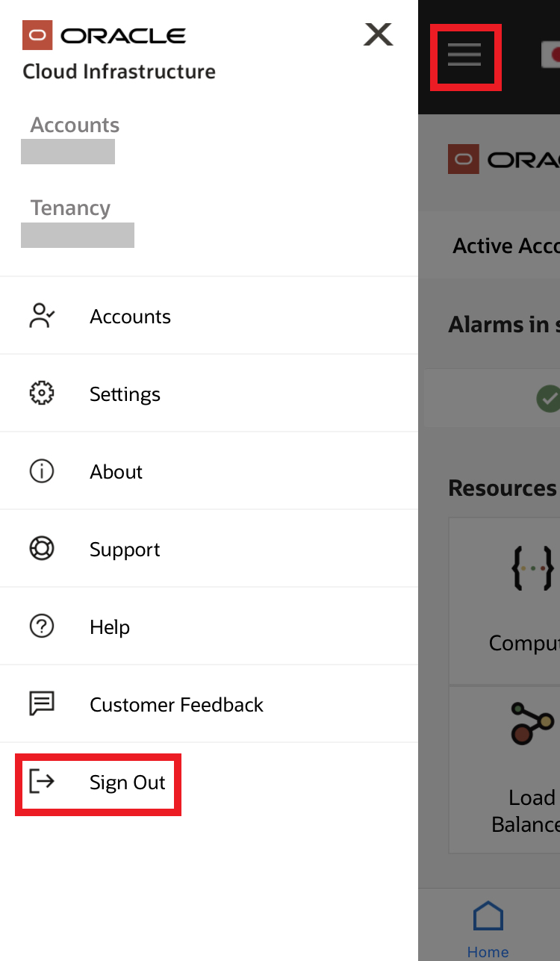Click the Customer Feedback chat icon
The image size is (560, 961).
coord(41,704)
